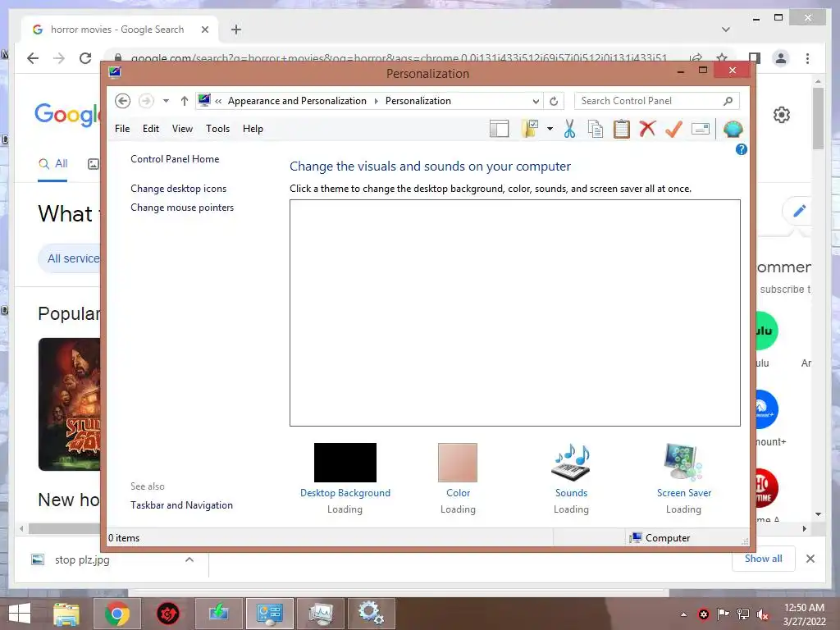
Task: Open File Explorer from taskbar
Action: (x=66, y=614)
